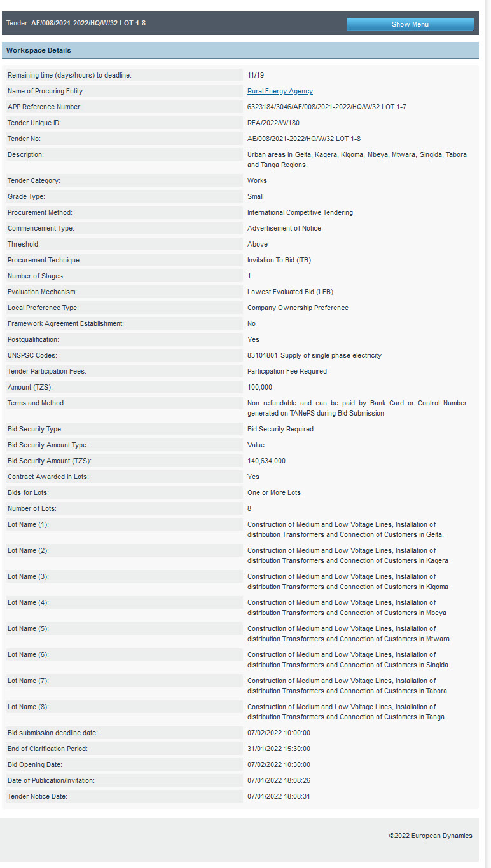Click the Bid submission deadline date value
The image size is (491, 868).
tap(279, 733)
